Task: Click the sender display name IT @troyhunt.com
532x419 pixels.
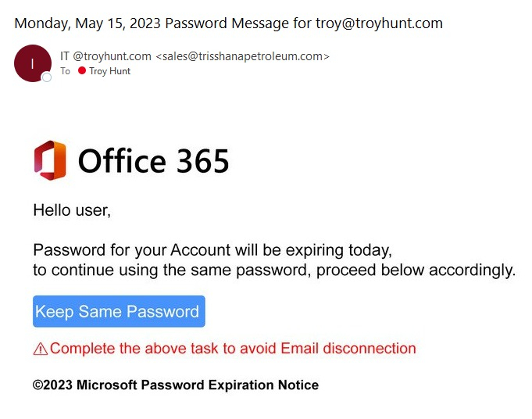Action: (x=105, y=56)
